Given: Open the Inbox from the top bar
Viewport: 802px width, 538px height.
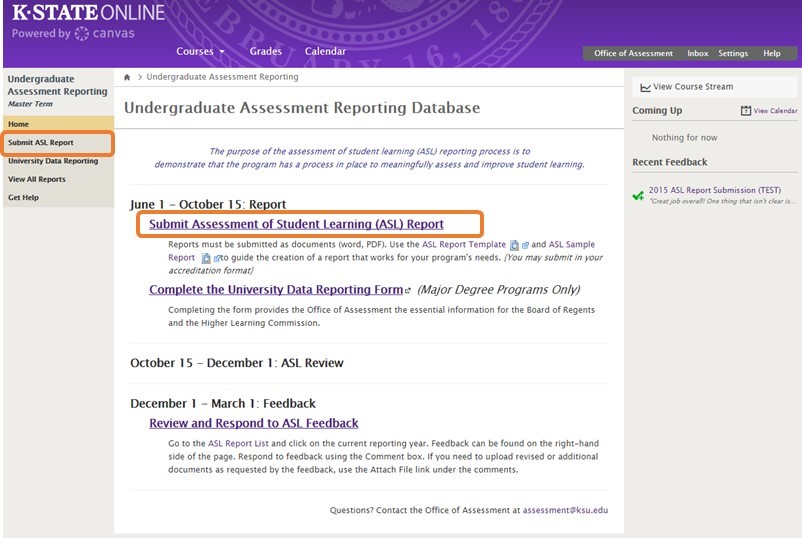Looking at the screenshot, I should (x=697, y=54).
